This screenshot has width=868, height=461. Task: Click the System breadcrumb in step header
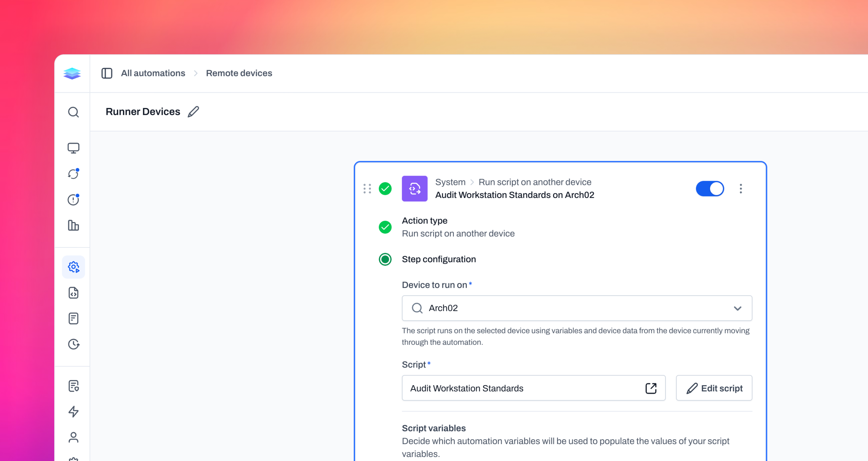coord(450,182)
